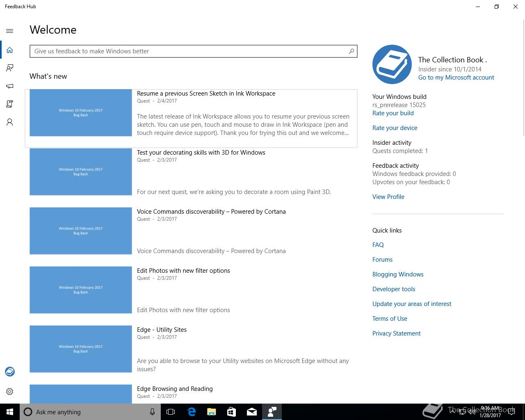Open the Forums quick link
This screenshot has width=525, height=420.
tap(383, 260)
